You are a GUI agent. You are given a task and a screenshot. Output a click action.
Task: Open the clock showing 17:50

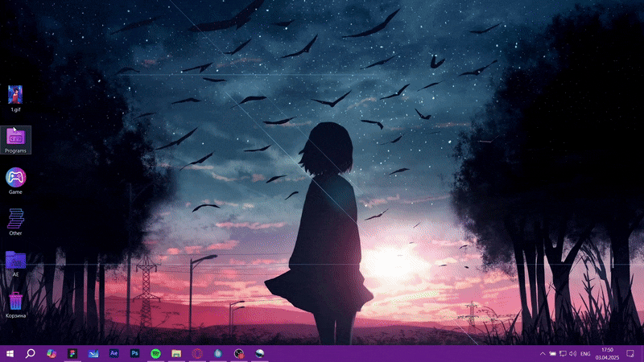(607, 353)
